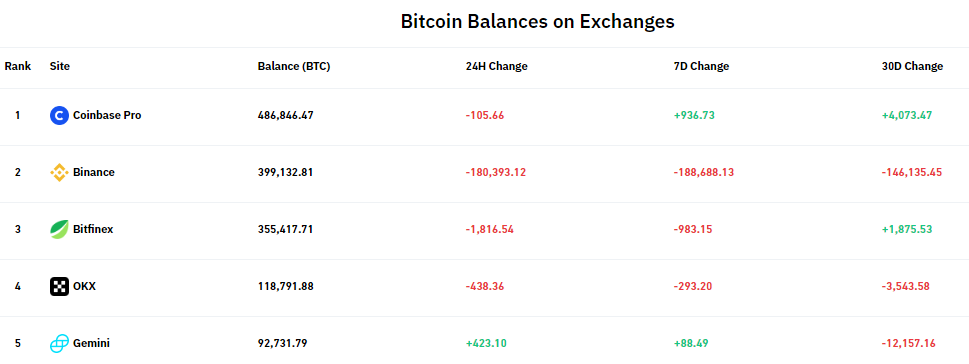This screenshot has height=364, width=969.
Task: Select the Gemini site name
Action: [x=91, y=343]
